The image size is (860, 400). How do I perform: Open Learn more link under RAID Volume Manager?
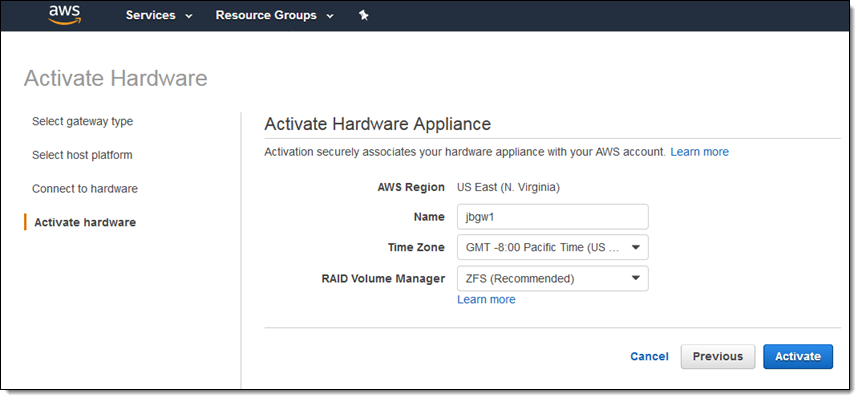point(486,300)
